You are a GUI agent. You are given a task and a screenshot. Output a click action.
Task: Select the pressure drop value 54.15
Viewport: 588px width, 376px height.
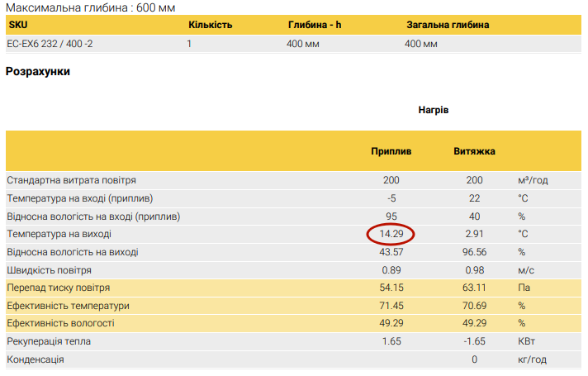(391, 288)
